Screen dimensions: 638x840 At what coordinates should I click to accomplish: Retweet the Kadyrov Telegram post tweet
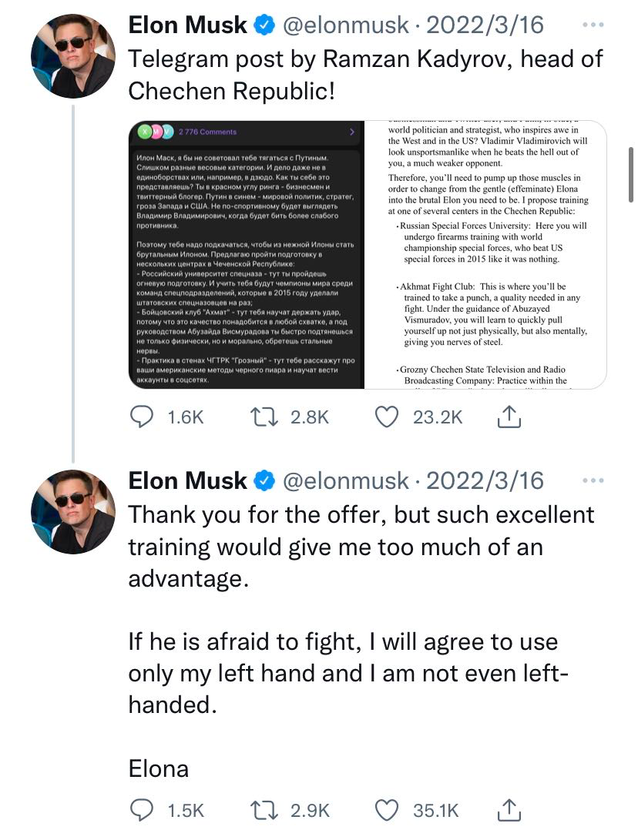pyautogui.click(x=264, y=417)
